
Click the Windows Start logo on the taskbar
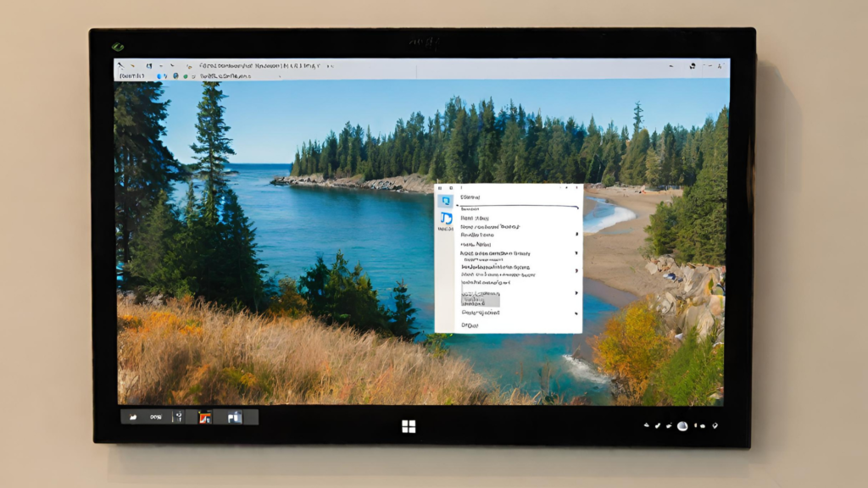(409, 425)
